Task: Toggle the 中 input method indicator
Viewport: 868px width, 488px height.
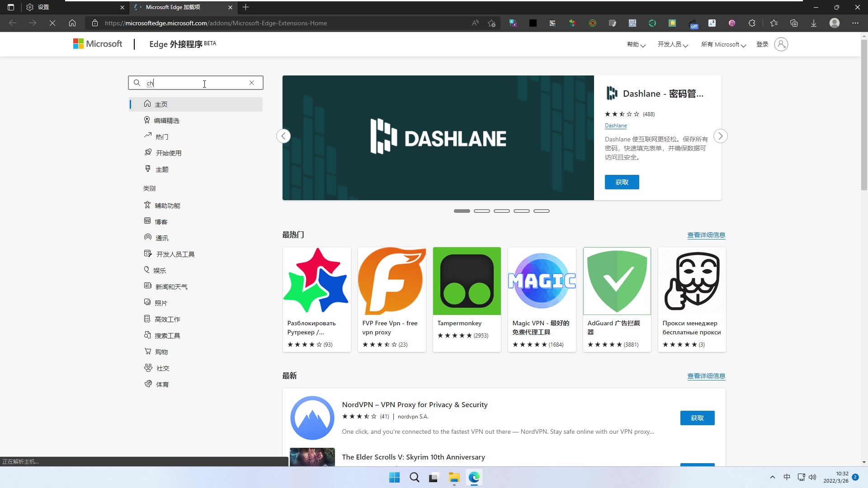Action: click(x=787, y=477)
